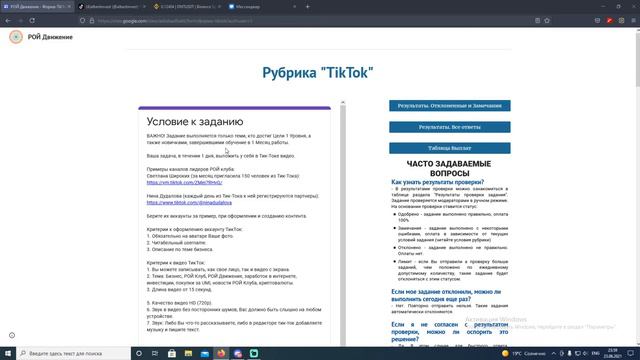Click the Рубрика "TikTok" heading
The width and height of the screenshot is (640, 360).
pyautogui.click(x=318, y=73)
